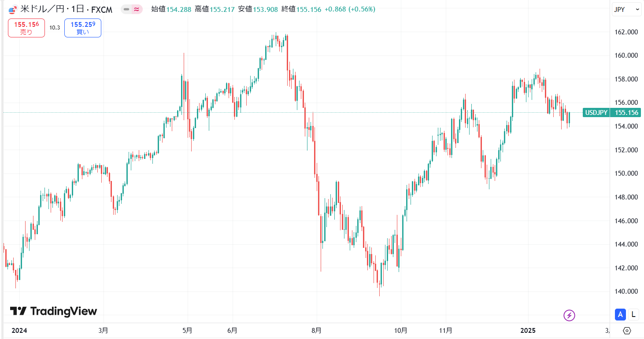This screenshot has height=339, width=644.
Task: Click the 162.000 price axis label
Action: coord(627,32)
